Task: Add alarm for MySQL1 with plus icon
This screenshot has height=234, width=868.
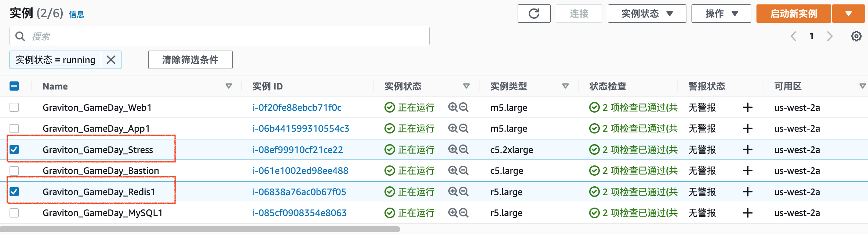Action: coord(747,213)
